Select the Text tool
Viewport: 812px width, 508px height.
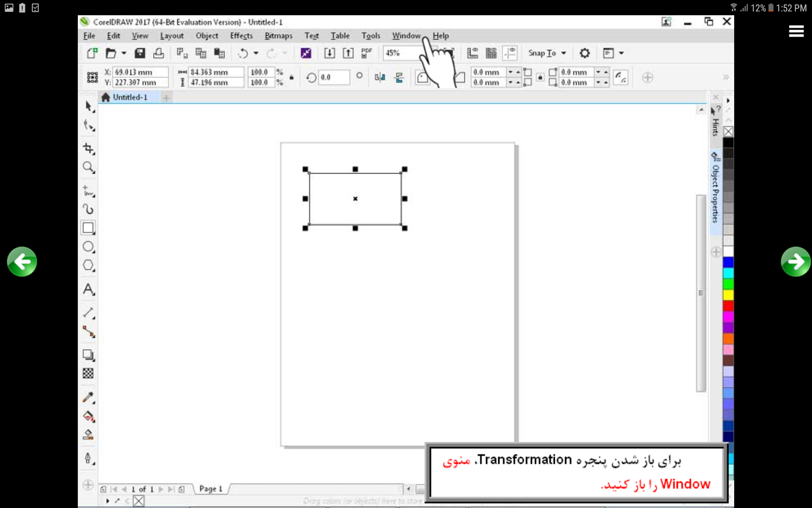tap(88, 289)
